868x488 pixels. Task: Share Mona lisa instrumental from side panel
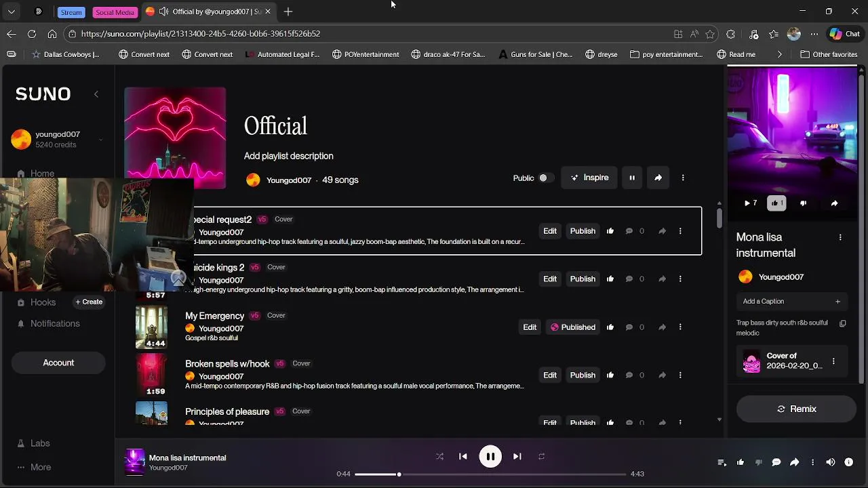834,203
